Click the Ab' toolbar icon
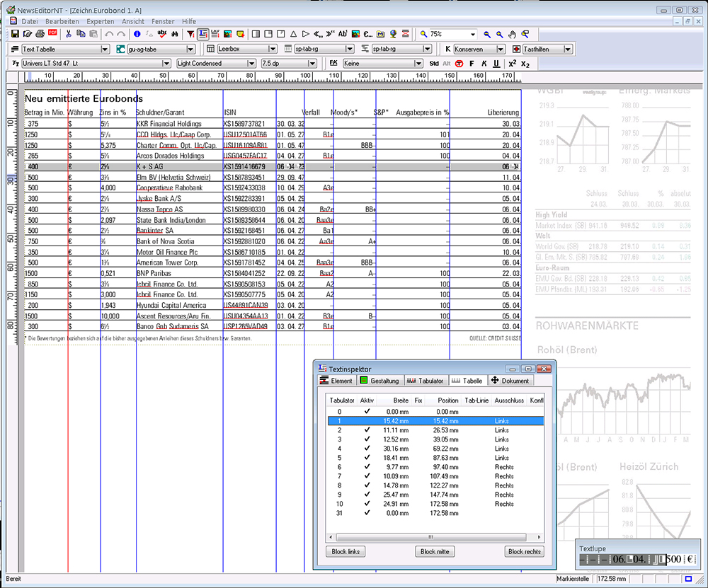This screenshot has height=588, width=708. coord(343,34)
